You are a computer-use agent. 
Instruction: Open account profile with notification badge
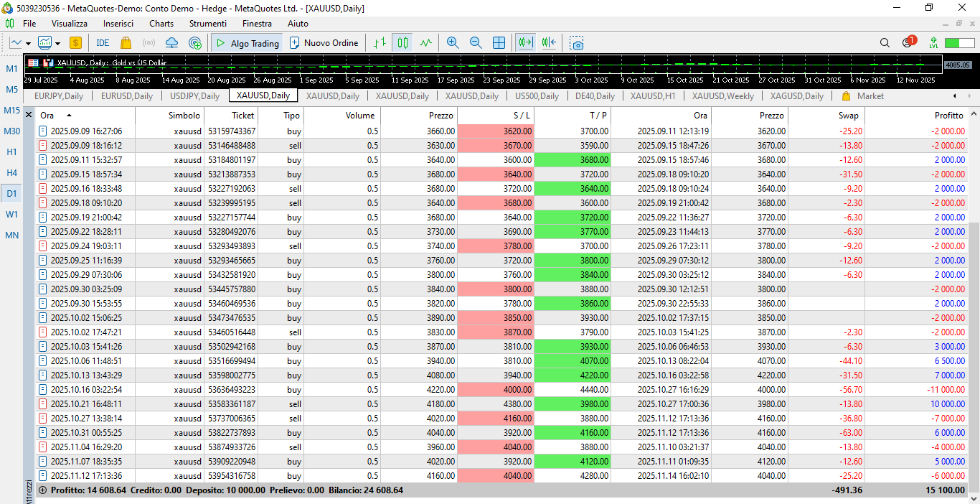click(x=908, y=42)
